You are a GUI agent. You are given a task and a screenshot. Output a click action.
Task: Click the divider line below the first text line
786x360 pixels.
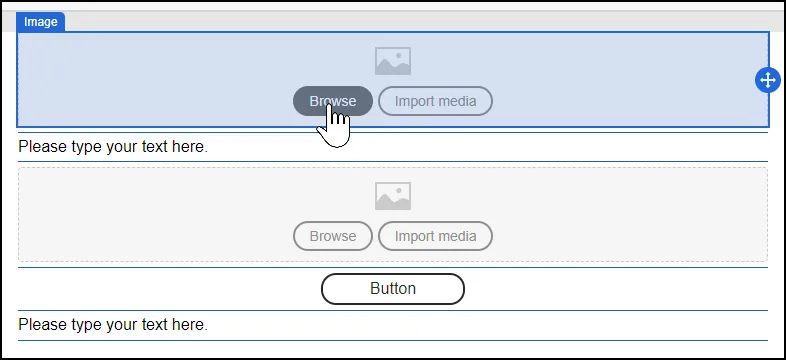393,161
